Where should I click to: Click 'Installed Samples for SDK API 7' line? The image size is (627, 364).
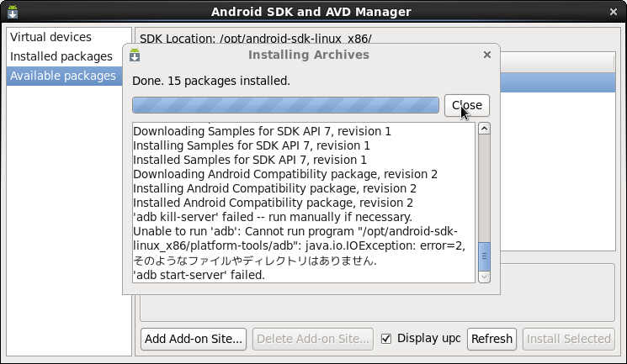click(x=249, y=160)
